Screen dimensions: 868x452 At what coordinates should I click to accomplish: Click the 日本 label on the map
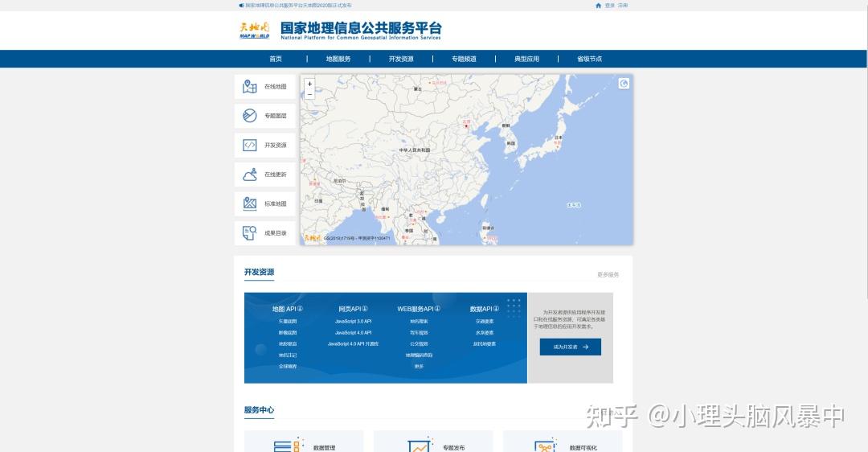(558, 138)
